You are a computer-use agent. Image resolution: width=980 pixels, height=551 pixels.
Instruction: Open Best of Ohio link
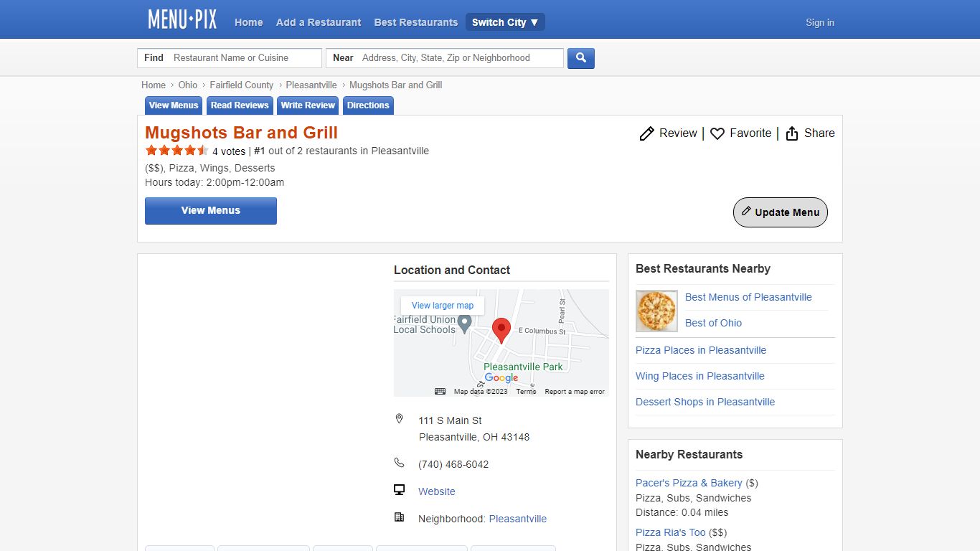[713, 323]
